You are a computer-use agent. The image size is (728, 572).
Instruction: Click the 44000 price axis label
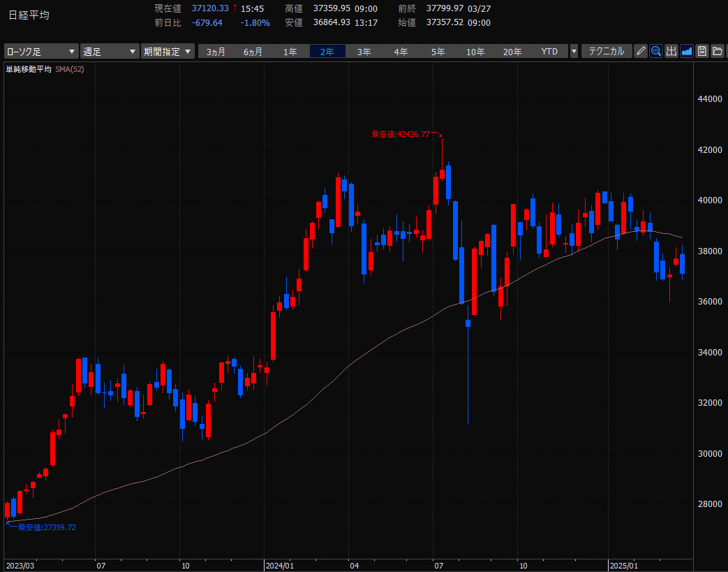(x=709, y=99)
